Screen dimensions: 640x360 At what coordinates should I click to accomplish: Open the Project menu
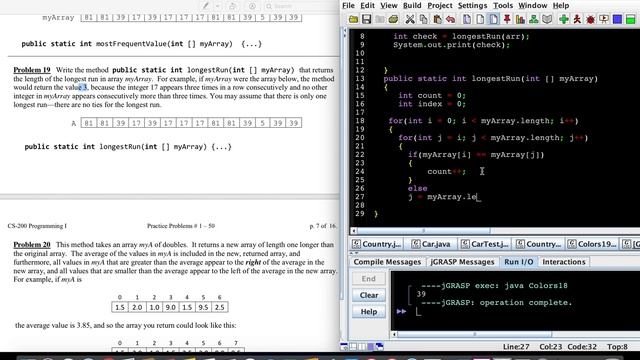coord(440,5)
